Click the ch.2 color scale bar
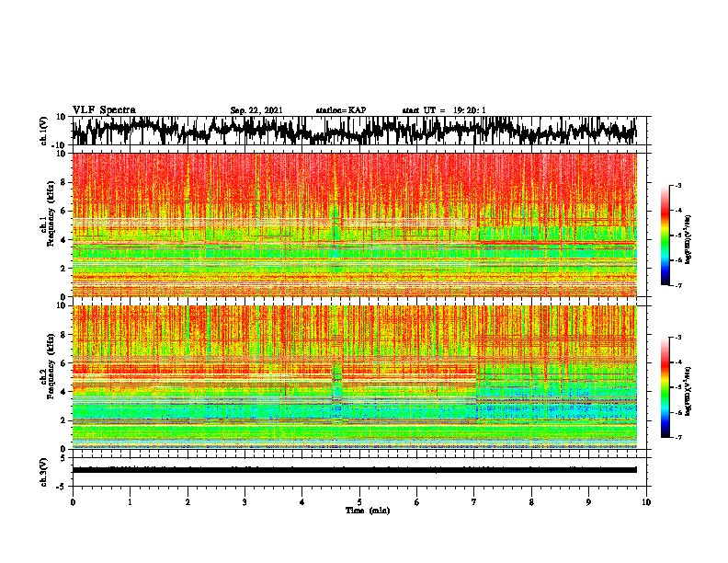This screenshot has width=728, height=563. (665, 387)
